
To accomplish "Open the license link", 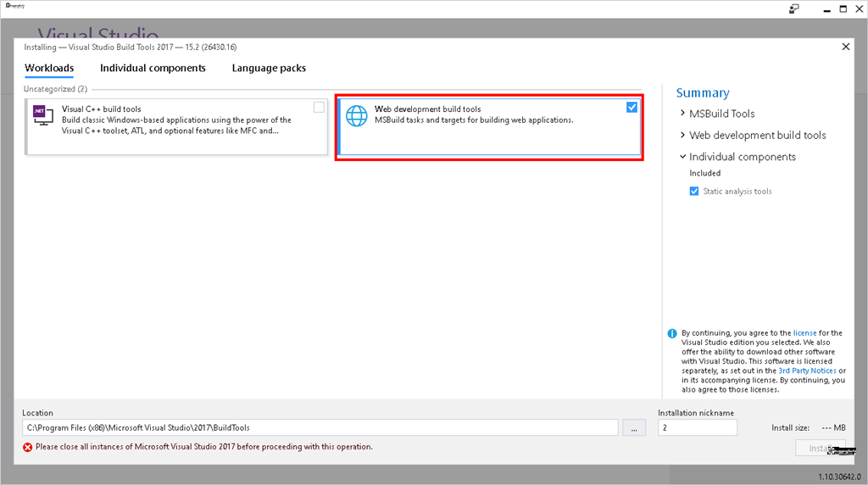I will (805, 332).
